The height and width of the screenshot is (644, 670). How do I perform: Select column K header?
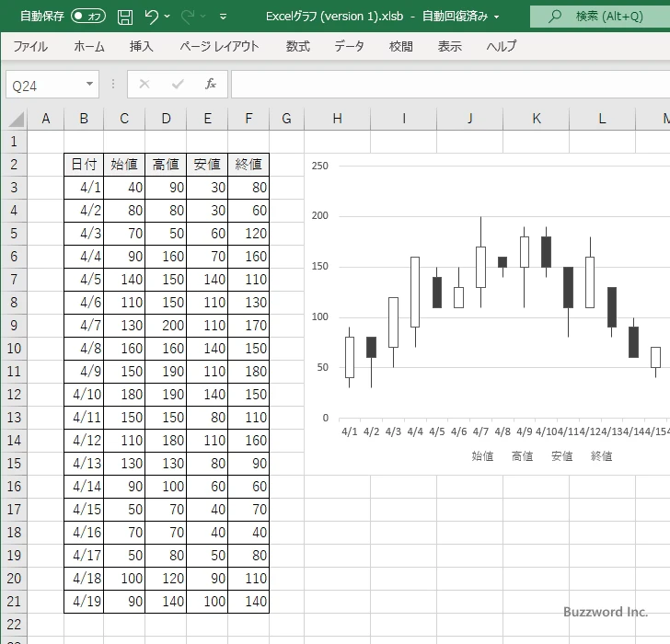[537, 119]
